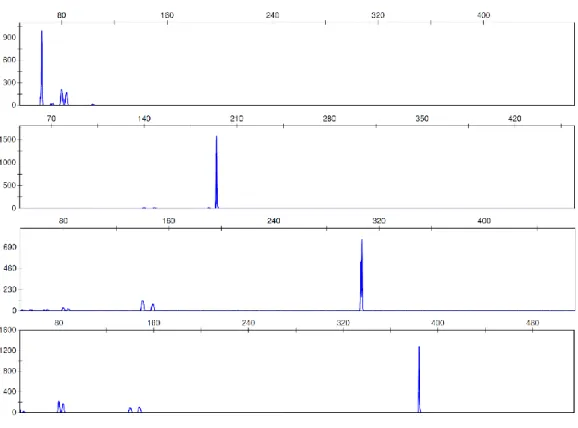Click the tall peak in the third panel
Screen dimensions: 578x428
click(x=362, y=275)
